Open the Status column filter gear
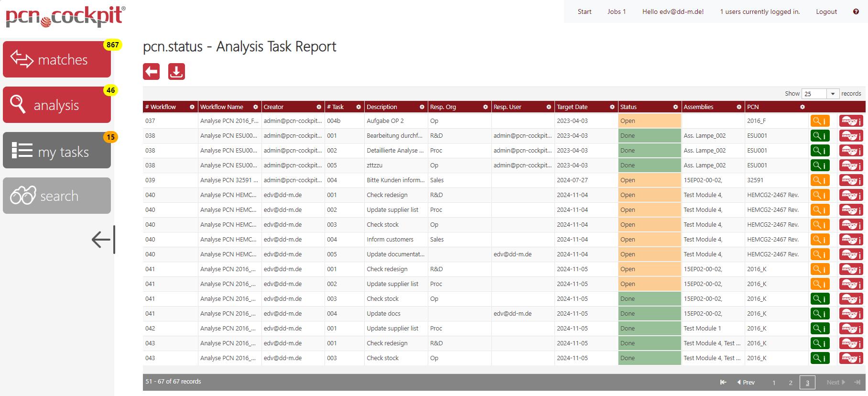The height and width of the screenshot is (396, 868). pos(676,107)
